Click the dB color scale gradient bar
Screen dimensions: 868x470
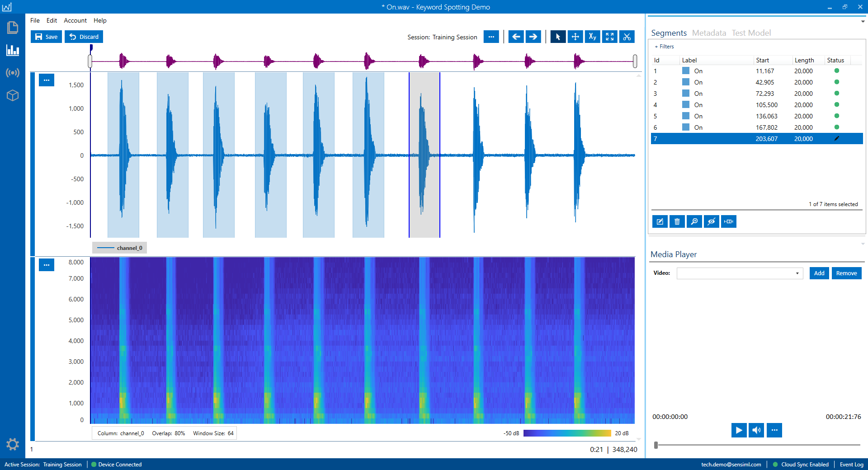pyautogui.click(x=567, y=433)
